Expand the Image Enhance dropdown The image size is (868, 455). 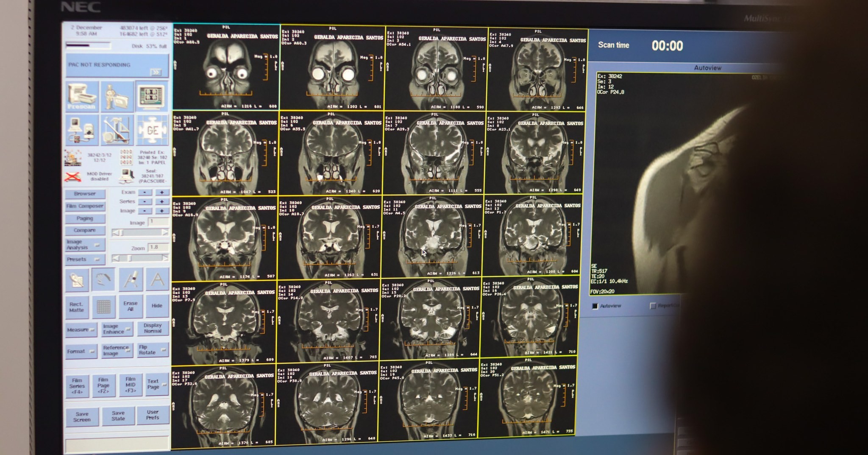coord(117,329)
